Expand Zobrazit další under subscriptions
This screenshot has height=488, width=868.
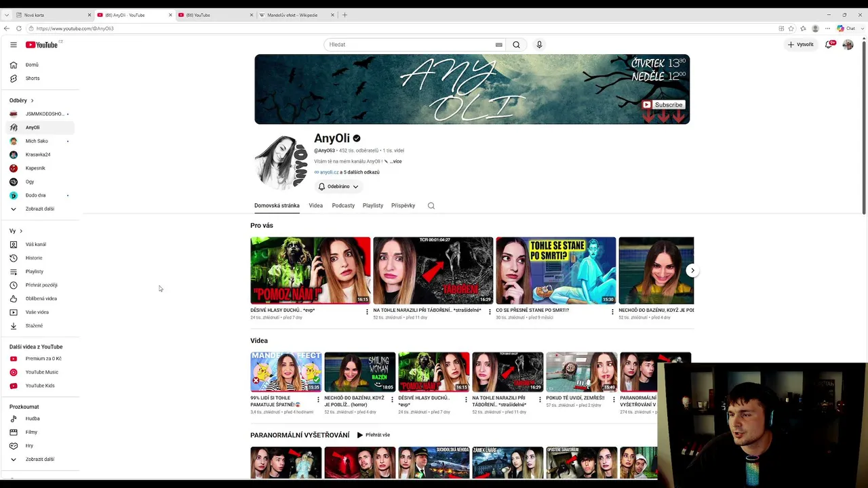click(40, 209)
